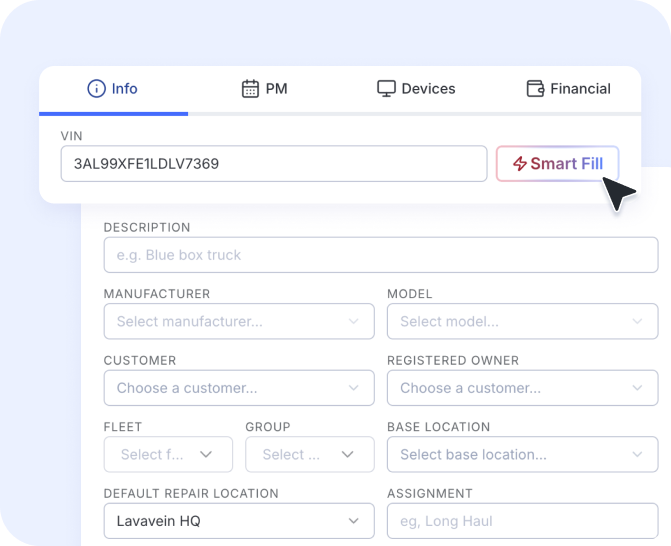Open the Devices tab
Image resolution: width=671 pixels, height=546 pixels.
coord(416,89)
